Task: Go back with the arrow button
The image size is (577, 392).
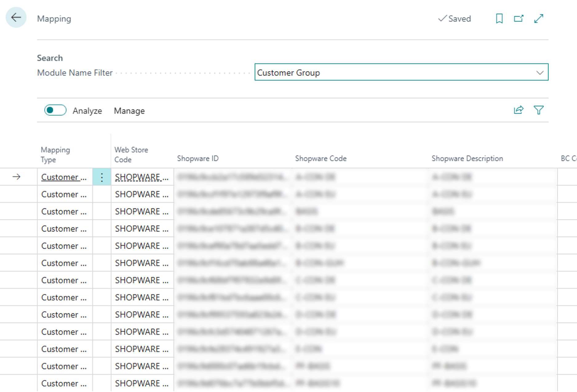Action: pyautogui.click(x=16, y=18)
